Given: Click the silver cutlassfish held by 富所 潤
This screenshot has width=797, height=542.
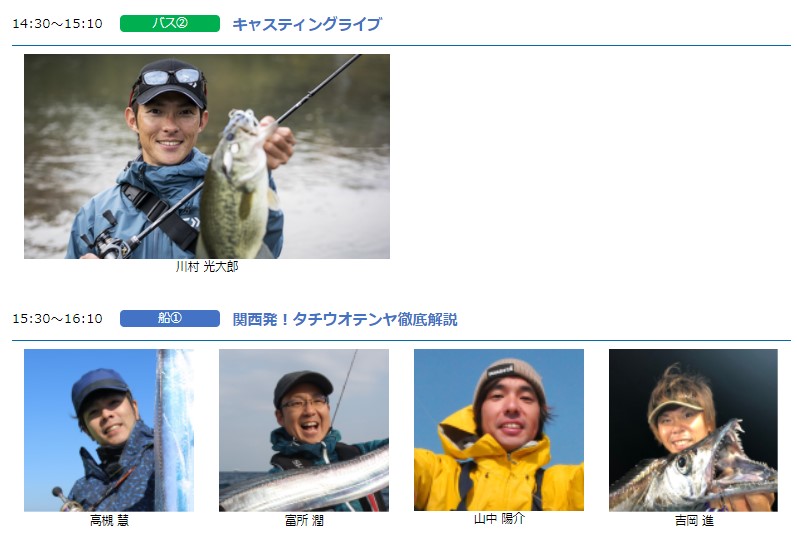Looking at the screenshot, I should pyautogui.click(x=305, y=483).
